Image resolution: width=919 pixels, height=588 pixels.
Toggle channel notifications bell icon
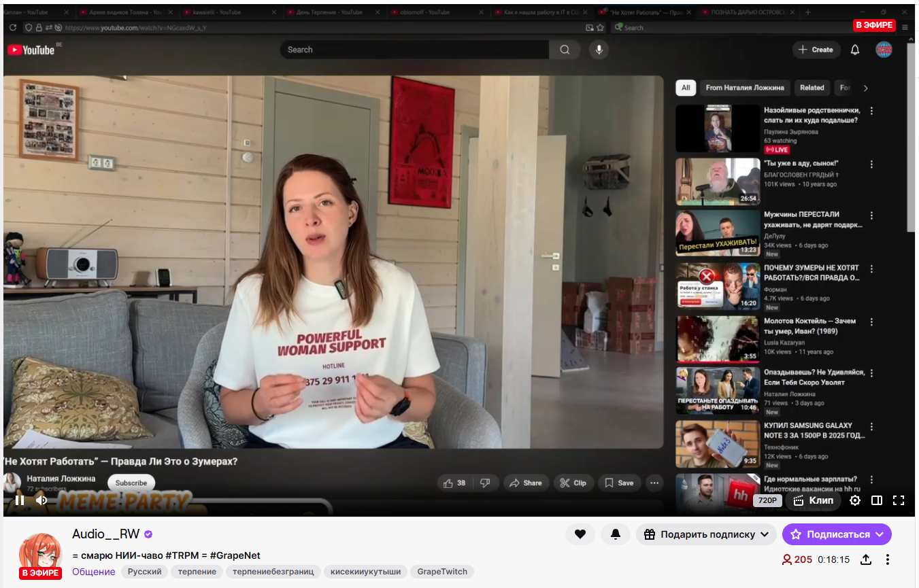(x=616, y=534)
